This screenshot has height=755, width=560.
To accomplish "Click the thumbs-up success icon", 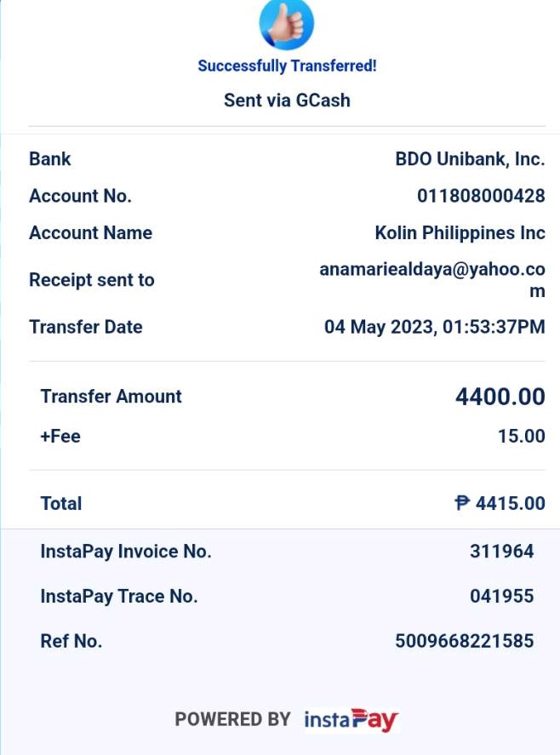I will point(287,25).
